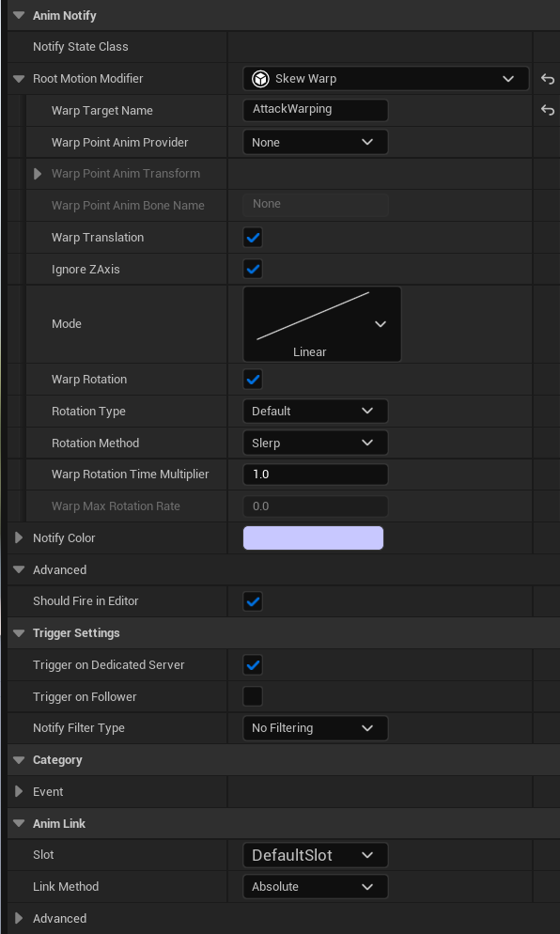Collapse the Anim Notify section
The width and height of the screenshot is (560, 934).
pos(19,15)
